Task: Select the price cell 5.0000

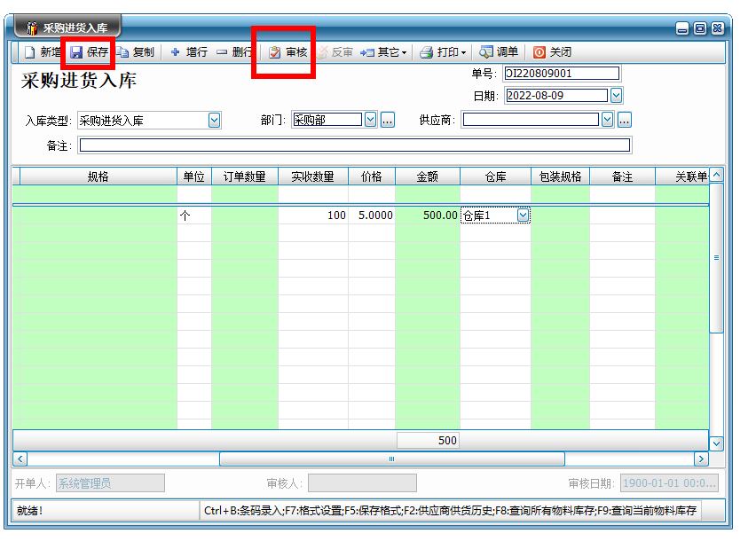Action: [372, 216]
